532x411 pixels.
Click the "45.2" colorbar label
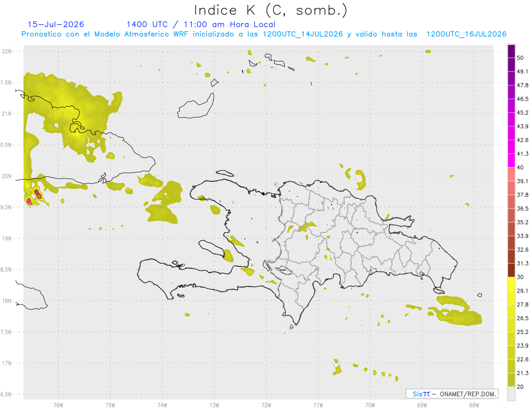(523, 113)
